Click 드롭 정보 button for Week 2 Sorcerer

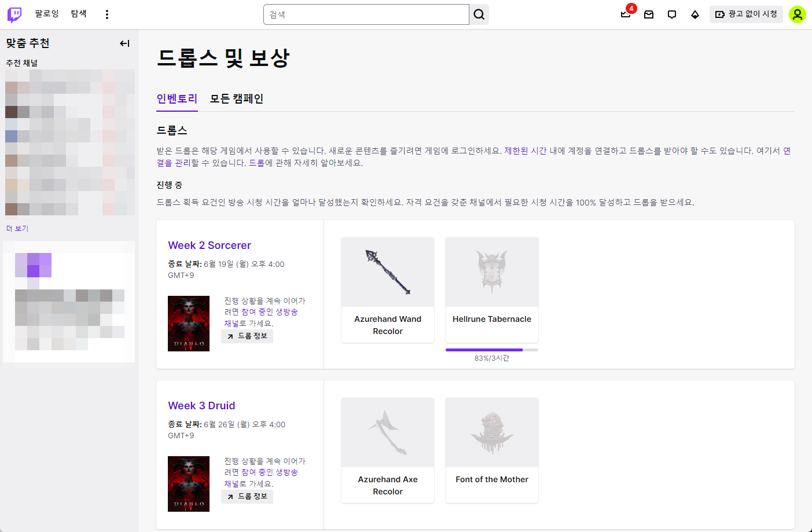[x=247, y=336]
